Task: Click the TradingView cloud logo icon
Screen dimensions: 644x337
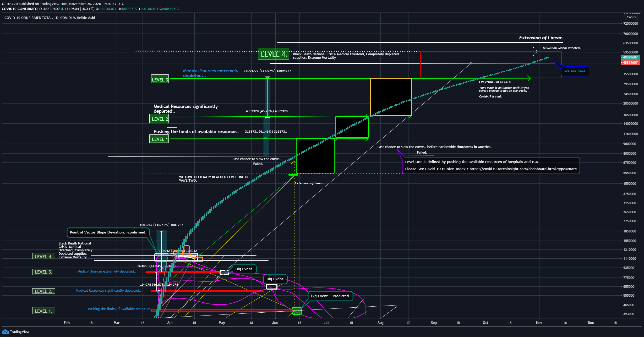Action: tap(5, 332)
